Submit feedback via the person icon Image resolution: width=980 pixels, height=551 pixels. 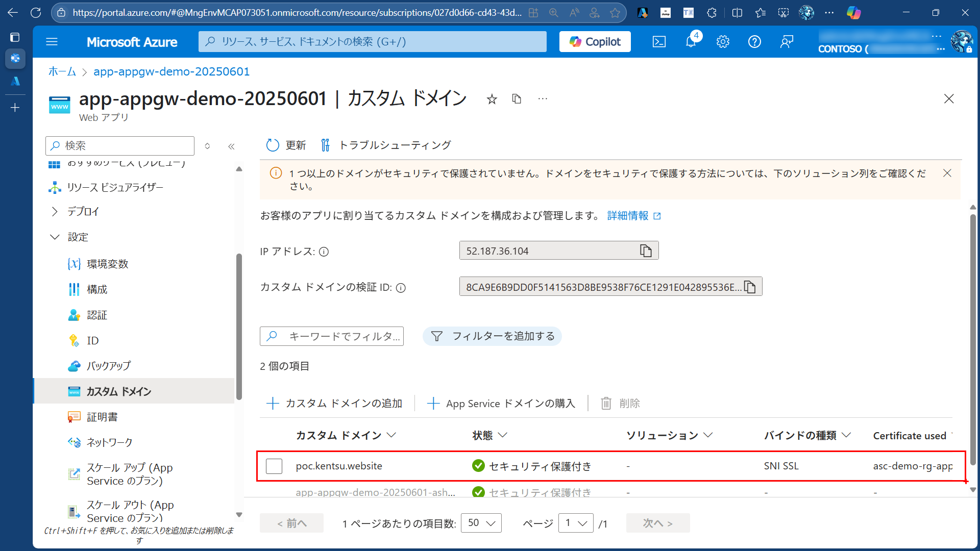click(787, 42)
